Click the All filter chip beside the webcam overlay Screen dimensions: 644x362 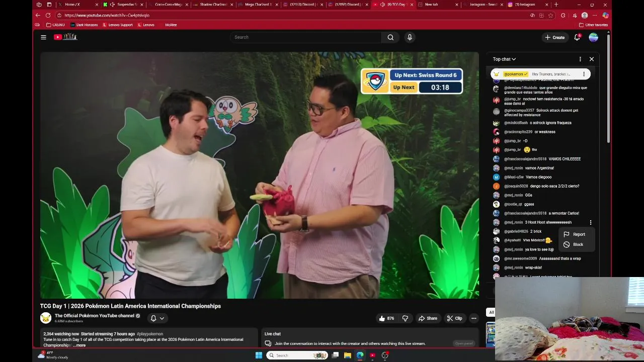[x=492, y=312]
